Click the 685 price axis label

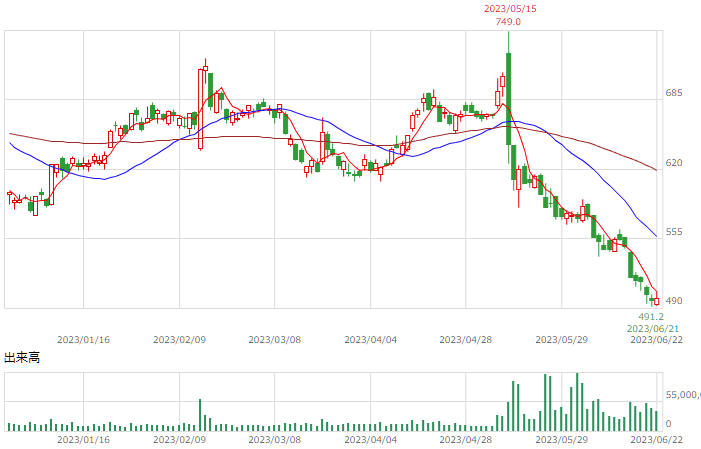674,93
